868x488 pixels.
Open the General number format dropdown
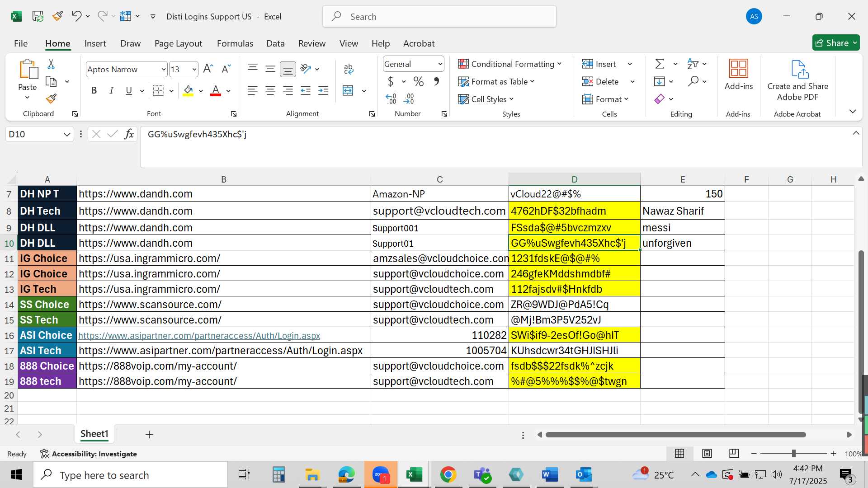coord(440,64)
